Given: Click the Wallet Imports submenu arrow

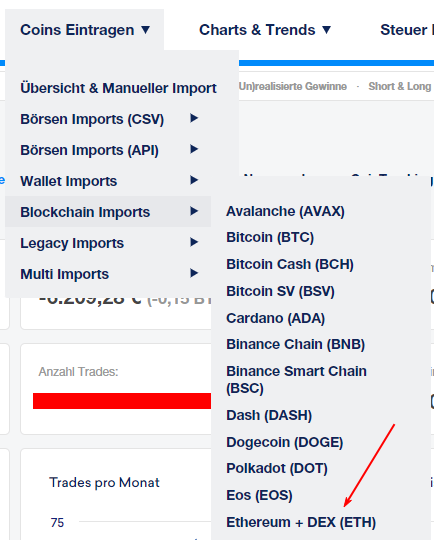Looking at the screenshot, I should (194, 180).
